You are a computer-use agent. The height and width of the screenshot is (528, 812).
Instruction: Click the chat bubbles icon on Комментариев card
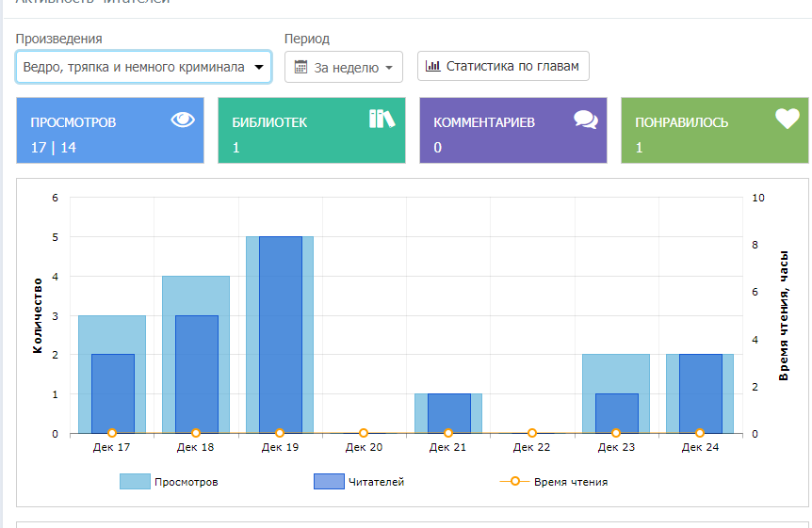coord(586,119)
